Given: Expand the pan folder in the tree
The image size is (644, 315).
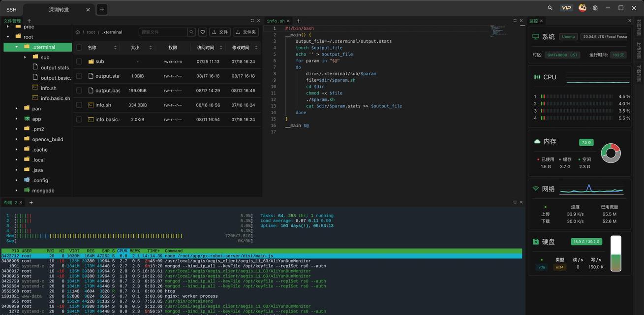Looking at the screenshot, I should [x=16, y=108].
